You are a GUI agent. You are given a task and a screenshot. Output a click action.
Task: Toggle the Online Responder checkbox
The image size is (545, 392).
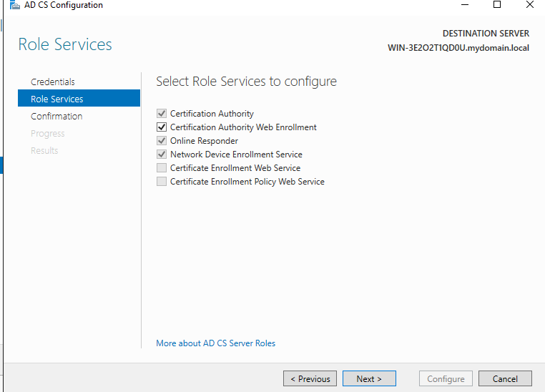point(161,141)
